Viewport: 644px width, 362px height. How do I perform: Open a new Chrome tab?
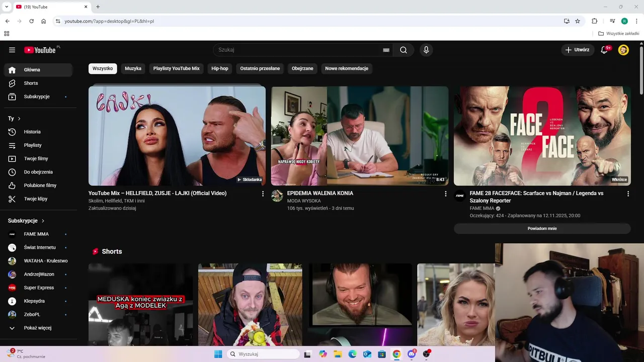98,7
